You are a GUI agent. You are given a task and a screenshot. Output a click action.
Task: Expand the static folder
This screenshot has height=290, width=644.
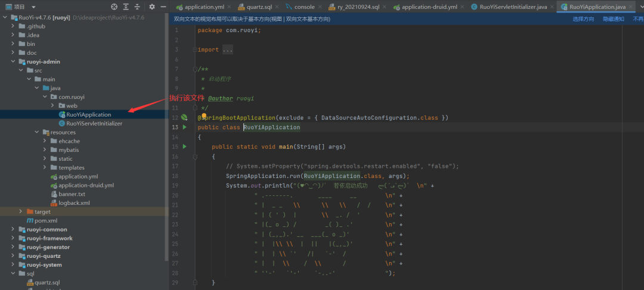click(45, 159)
